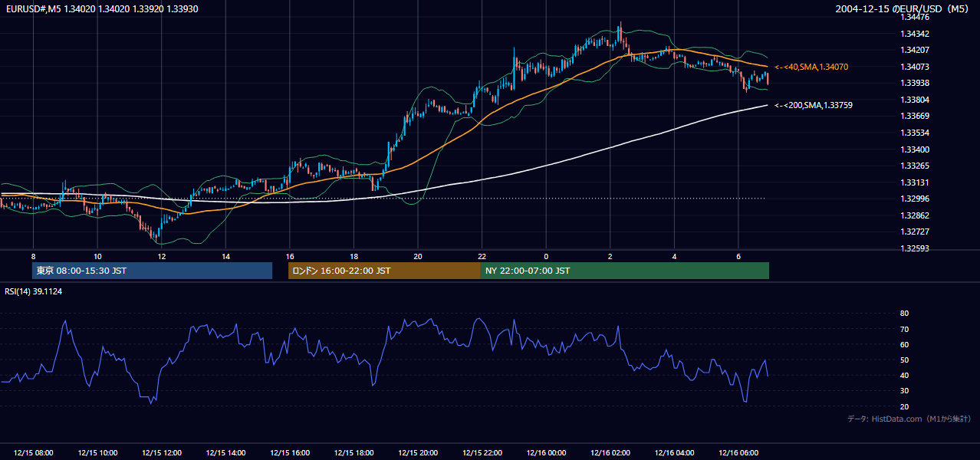Click price level 1.33400 on the axis
The height and width of the screenshot is (460, 980).
pos(915,149)
